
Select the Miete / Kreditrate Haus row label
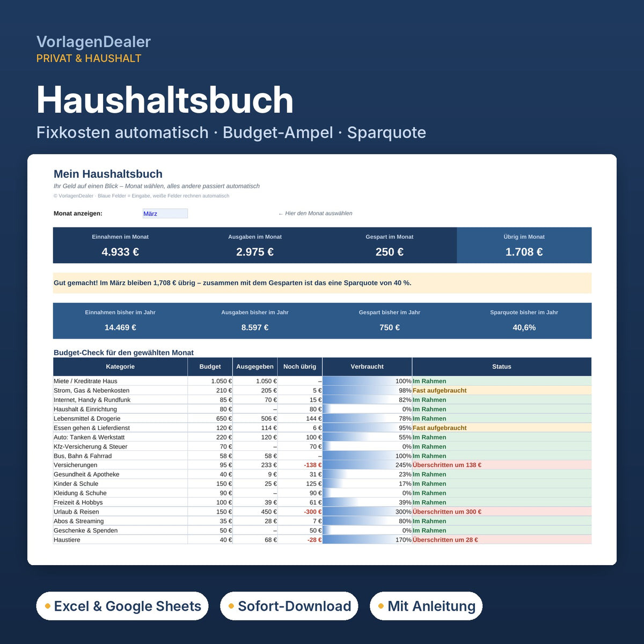(x=85, y=381)
